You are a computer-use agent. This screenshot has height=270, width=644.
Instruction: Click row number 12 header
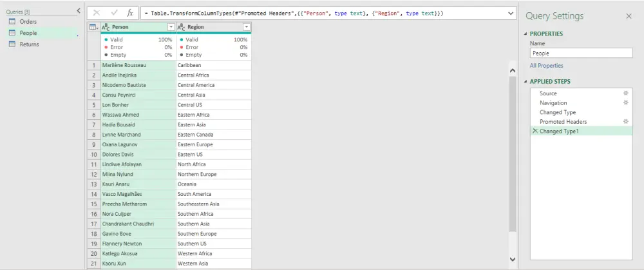click(x=94, y=174)
